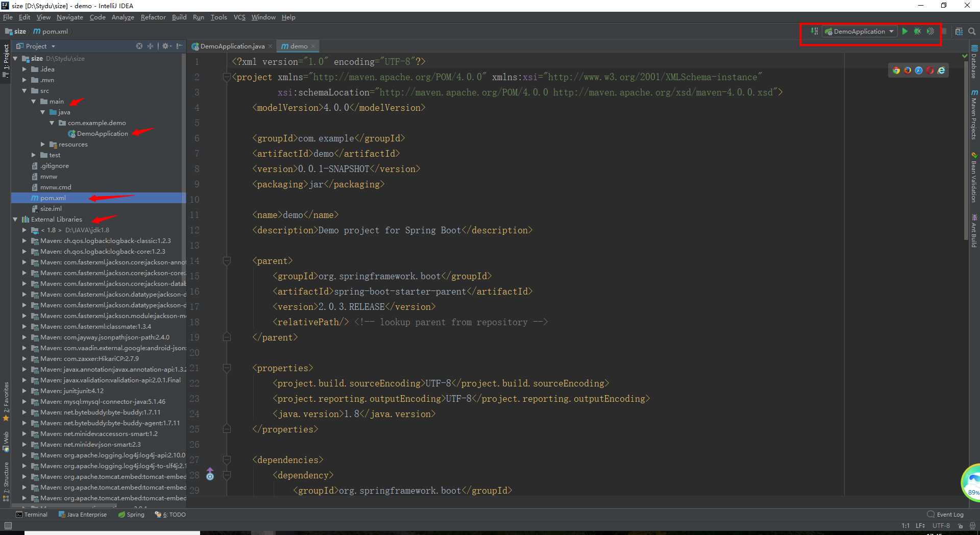Open the Maven Projects side tool window
The height and width of the screenshot is (535, 980).
pyautogui.click(x=974, y=115)
